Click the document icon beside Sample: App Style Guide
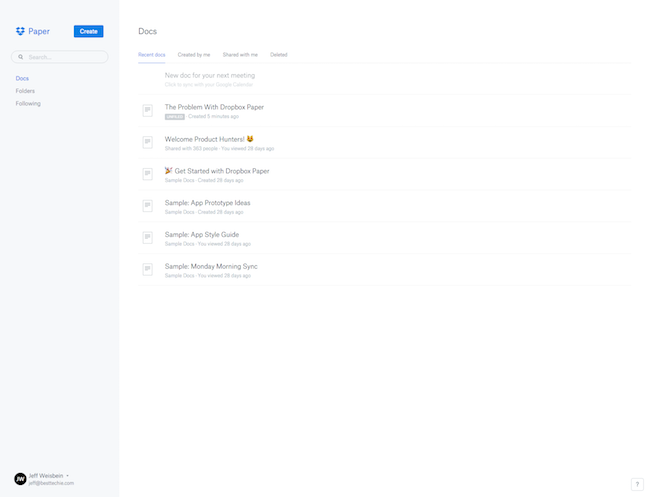 pyautogui.click(x=147, y=238)
